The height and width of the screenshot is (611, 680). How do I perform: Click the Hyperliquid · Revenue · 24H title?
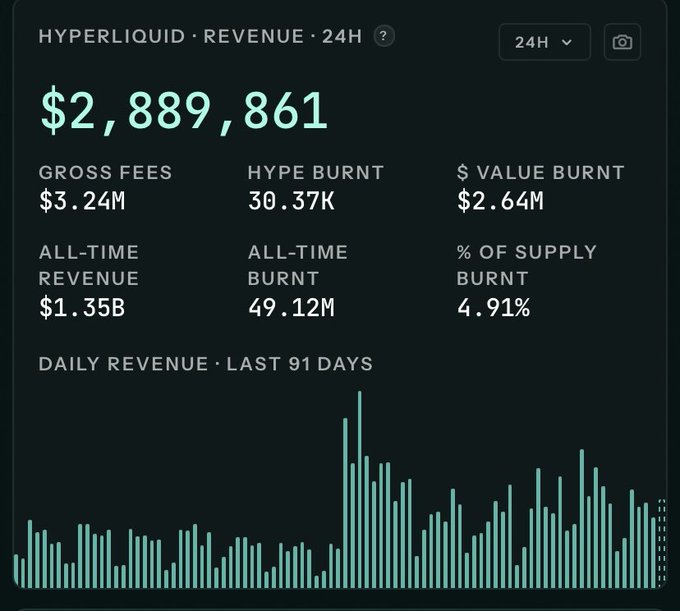[200, 36]
